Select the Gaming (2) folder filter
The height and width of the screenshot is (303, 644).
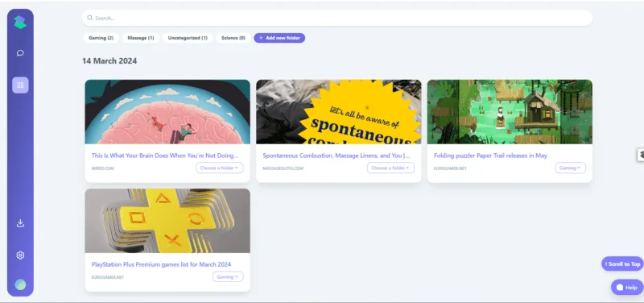101,38
